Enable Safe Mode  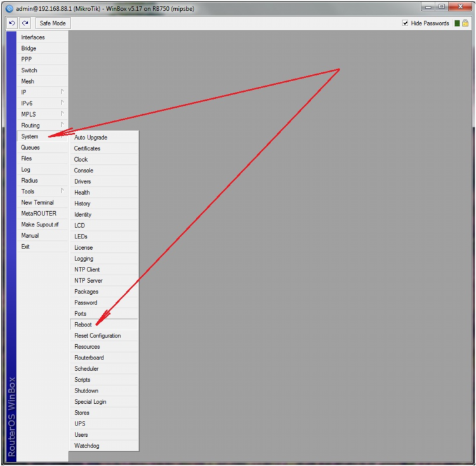[53, 23]
